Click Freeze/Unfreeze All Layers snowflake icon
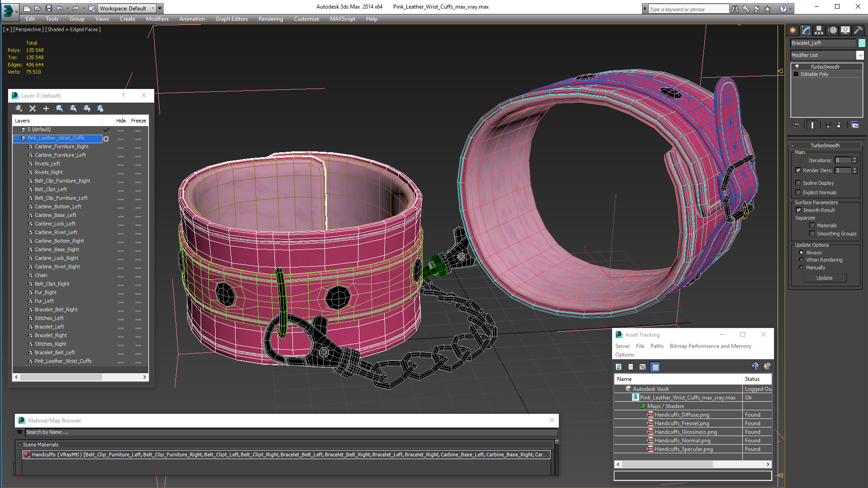 pos(100,108)
